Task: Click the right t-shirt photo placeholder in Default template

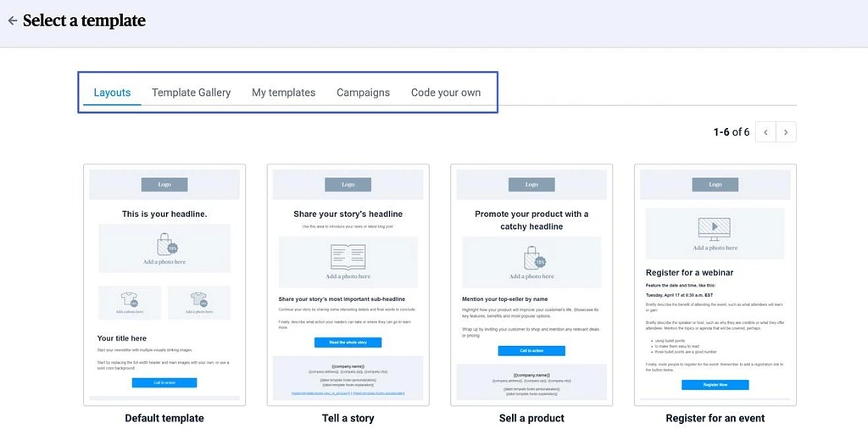Action: (199, 303)
